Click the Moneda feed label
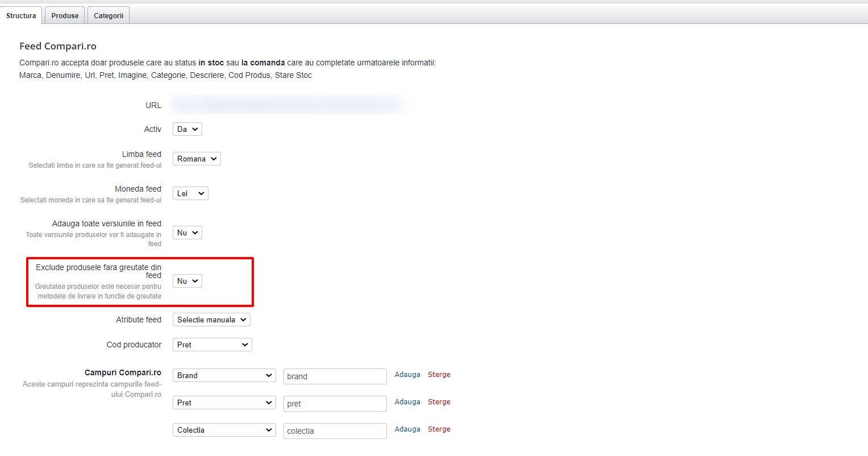Image resolution: width=868 pixels, height=456 pixels. (138, 189)
